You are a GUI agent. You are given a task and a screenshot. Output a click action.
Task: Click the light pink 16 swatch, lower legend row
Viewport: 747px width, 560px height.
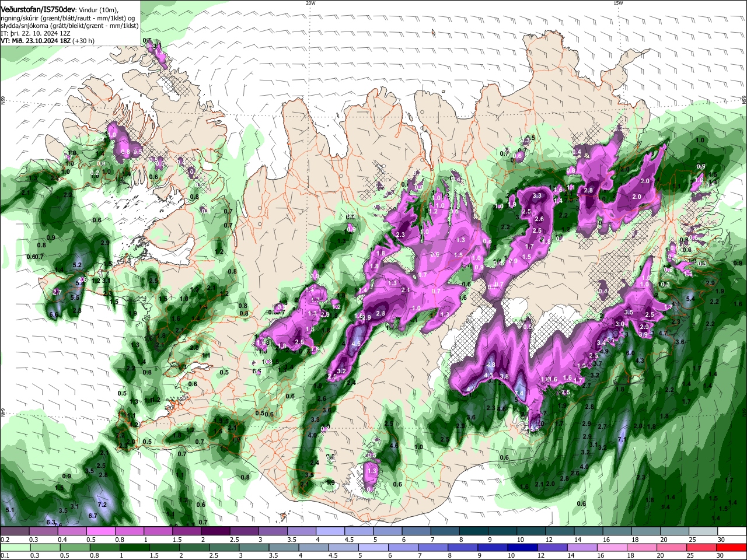click(x=613, y=547)
